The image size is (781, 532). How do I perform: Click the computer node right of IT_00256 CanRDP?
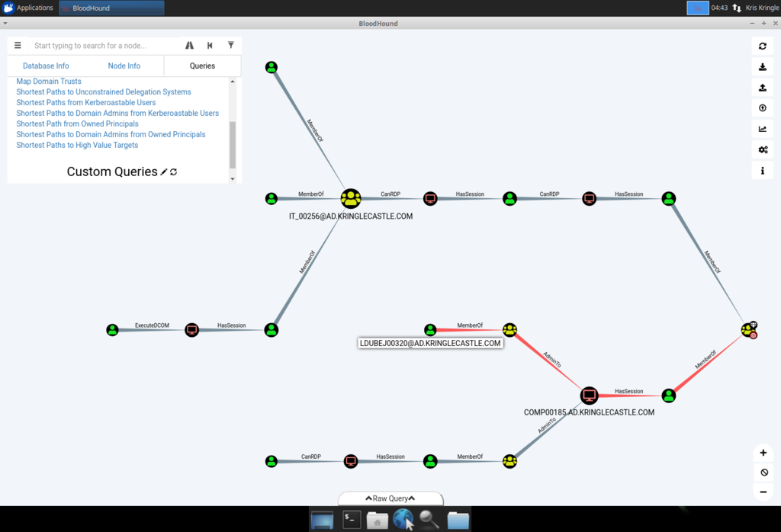(x=430, y=199)
